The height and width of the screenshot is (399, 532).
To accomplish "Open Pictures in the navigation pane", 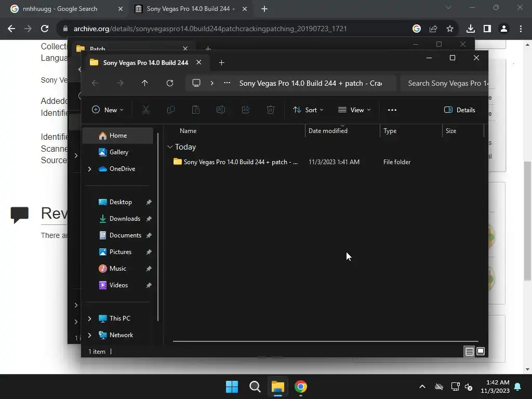I will pos(118,252).
